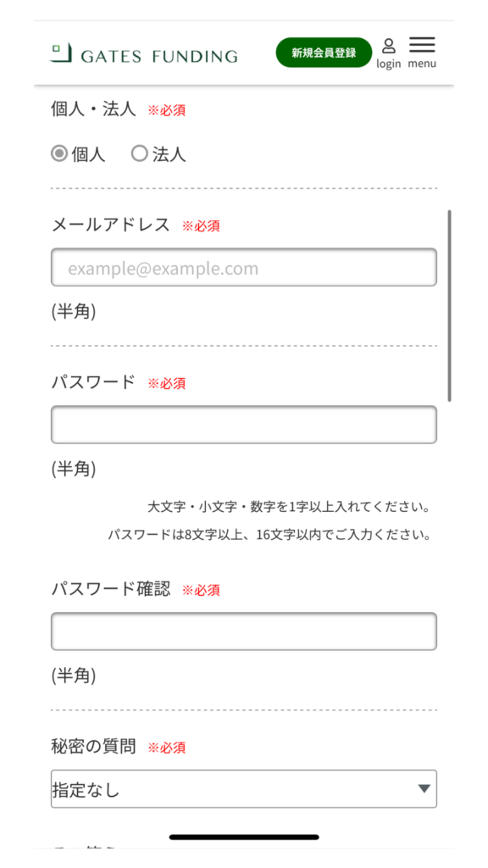Viewport: 488px width, 868px height.
Task: Tap the bottom home indicator bar
Action: (244, 837)
